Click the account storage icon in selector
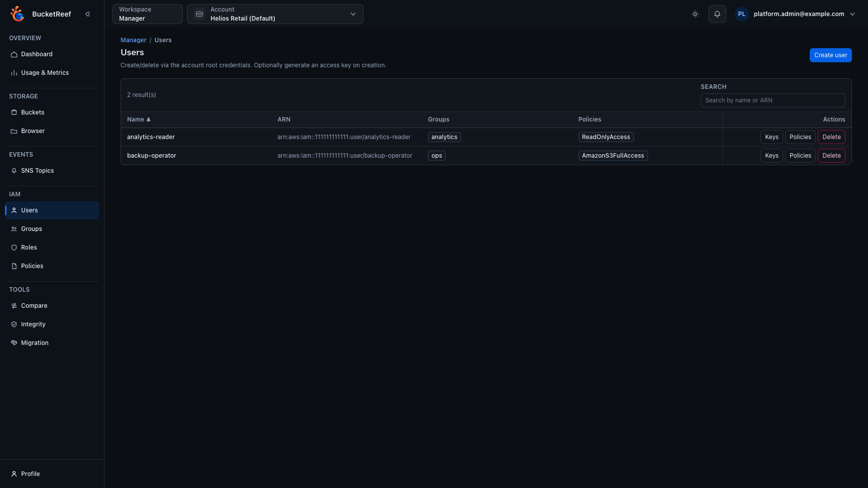The width and height of the screenshot is (868, 488). pyautogui.click(x=199, y=14)
